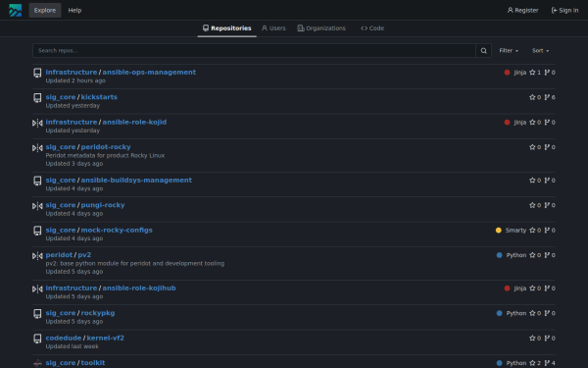This screenshot has height=368, width=588.
Task: Click fork icon on ansible-role-kojihub row
Action: coord(547,288)
